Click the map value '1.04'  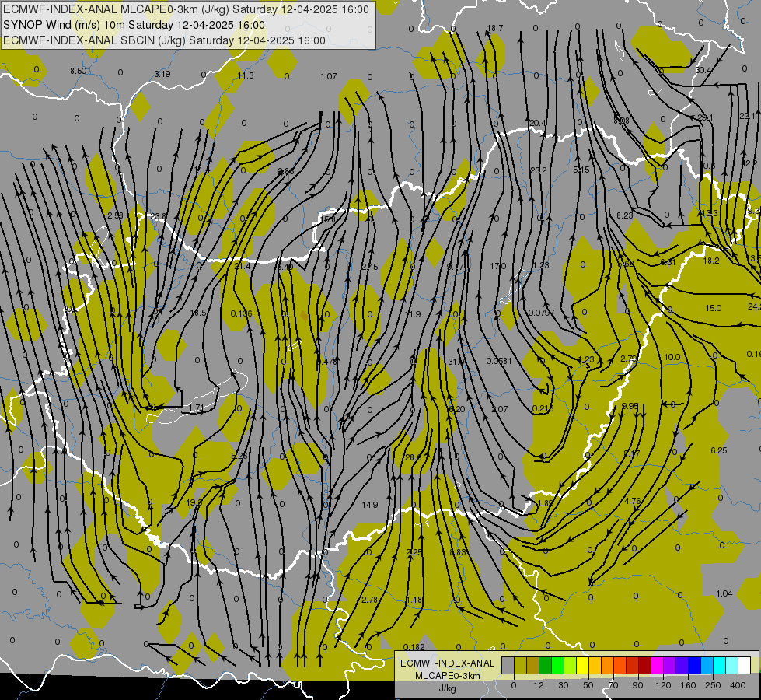coord(724,593)
